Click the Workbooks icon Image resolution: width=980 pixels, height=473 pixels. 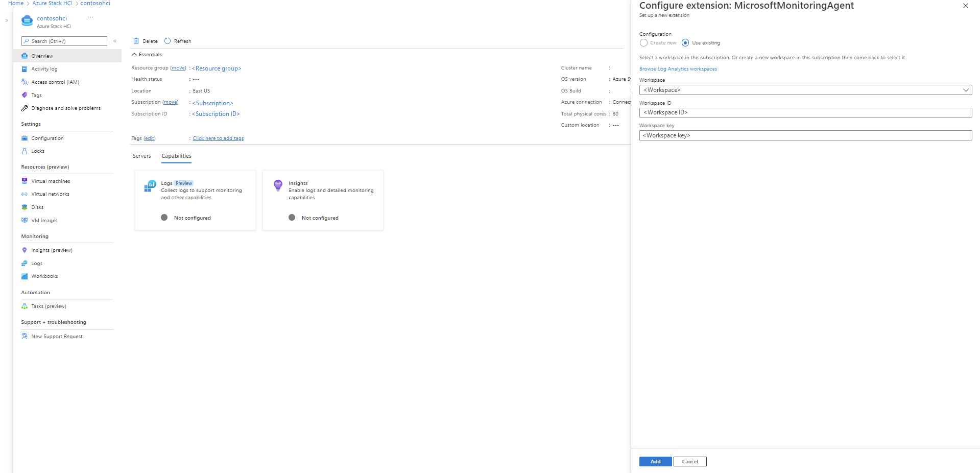pyautogui.click(x=25, y=276)
